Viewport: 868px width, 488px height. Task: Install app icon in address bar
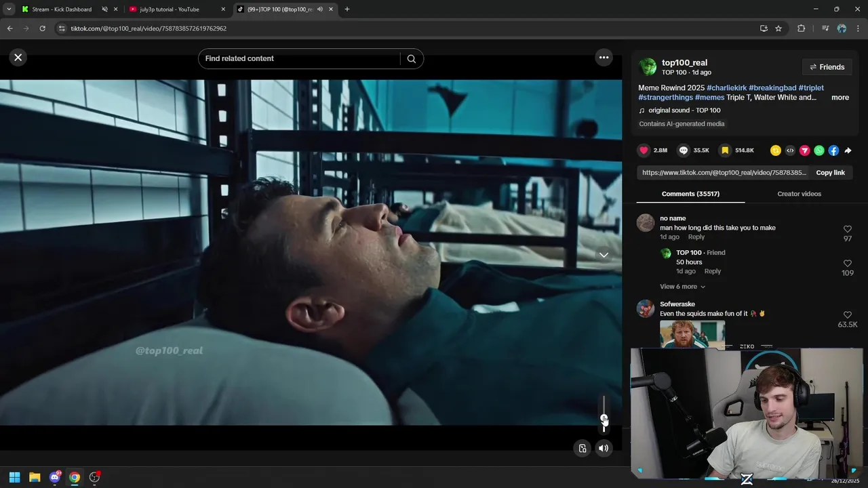764,28
